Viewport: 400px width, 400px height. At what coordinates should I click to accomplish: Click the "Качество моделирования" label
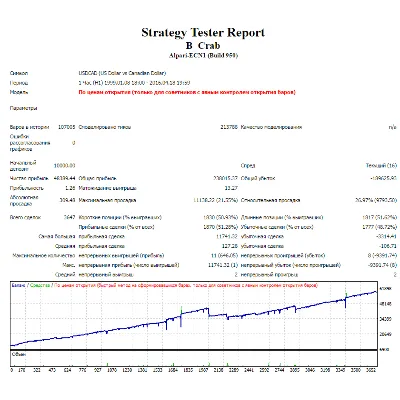coord(271,127)
